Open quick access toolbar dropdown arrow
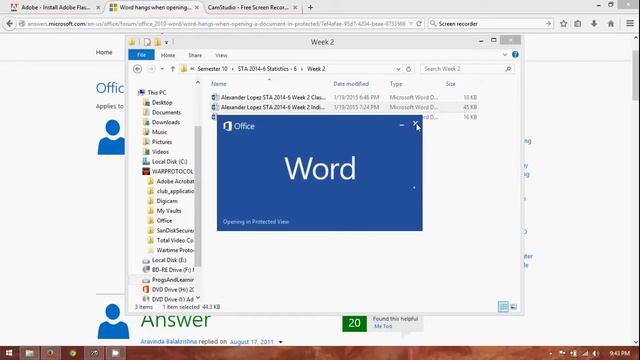 (167, 42)
